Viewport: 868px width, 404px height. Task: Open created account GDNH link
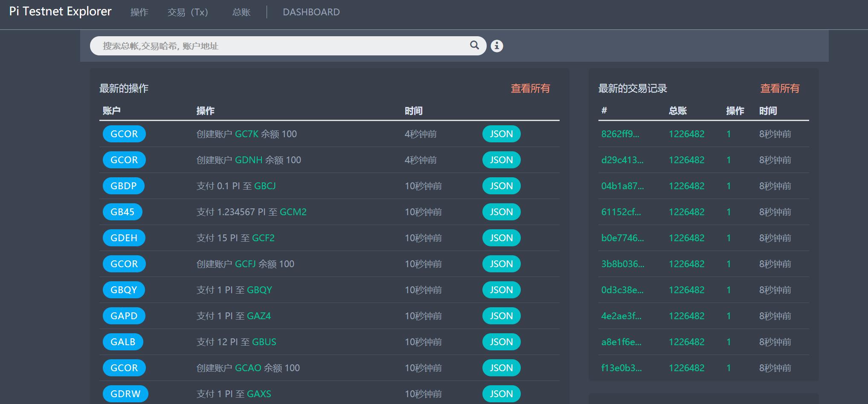(249, 160)
